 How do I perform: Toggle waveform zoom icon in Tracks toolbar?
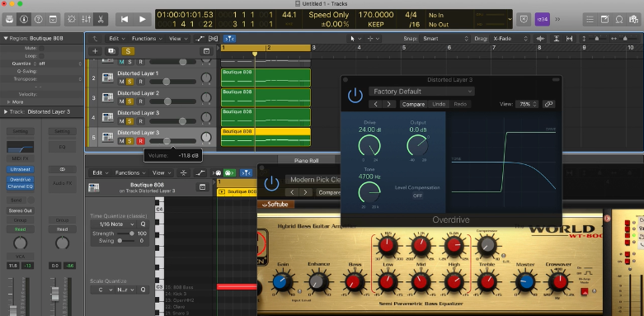pyautogui.click(x=540, y=39)
